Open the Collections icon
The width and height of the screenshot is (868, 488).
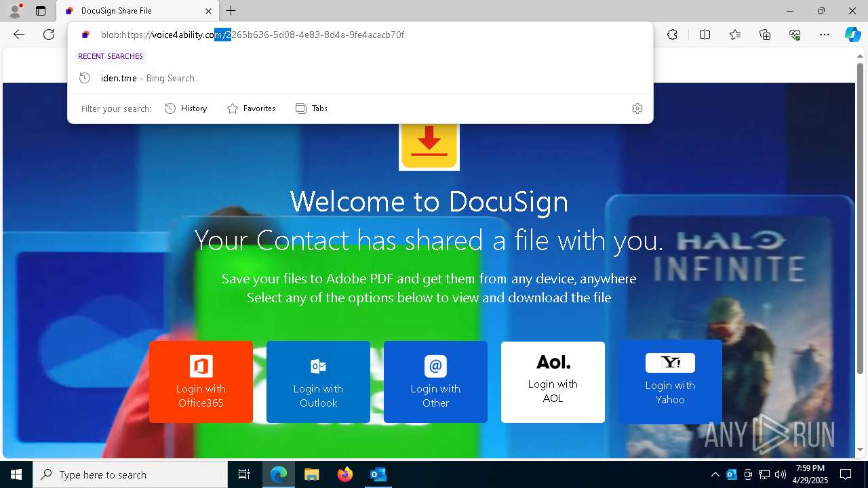point(765,35)
